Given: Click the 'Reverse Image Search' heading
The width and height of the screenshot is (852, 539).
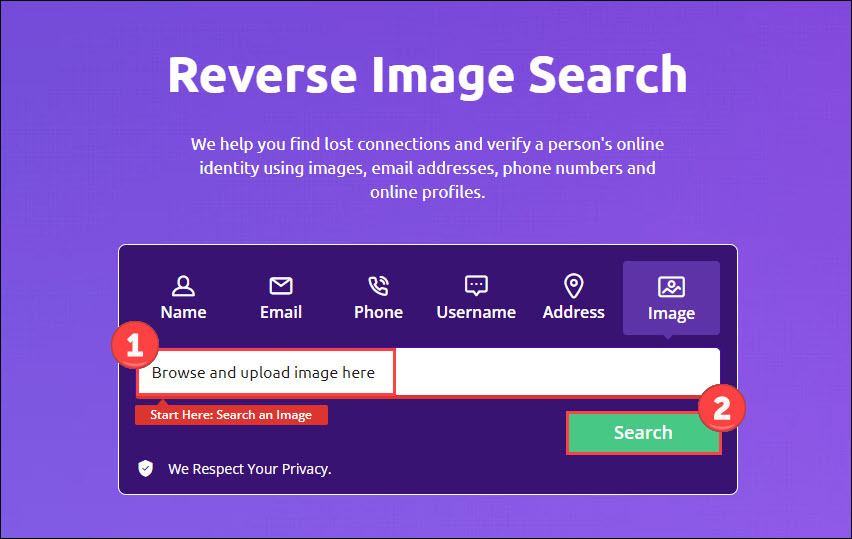Looking at the screenshot, I should pos(427,75).
